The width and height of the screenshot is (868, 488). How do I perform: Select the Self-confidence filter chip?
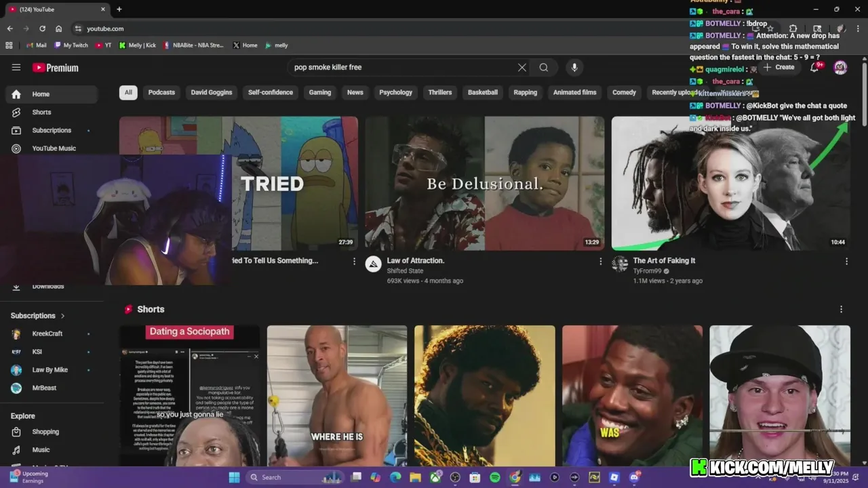[x=271, y=92]
